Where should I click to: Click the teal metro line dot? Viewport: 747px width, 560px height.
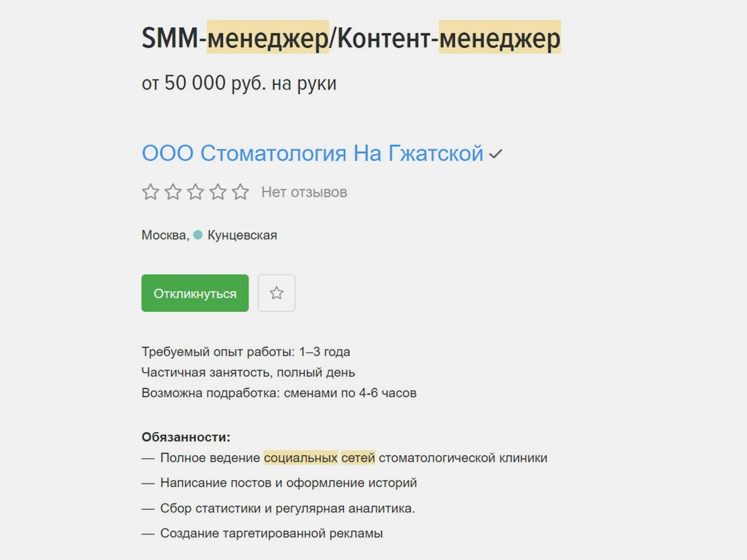coord(198,235)
